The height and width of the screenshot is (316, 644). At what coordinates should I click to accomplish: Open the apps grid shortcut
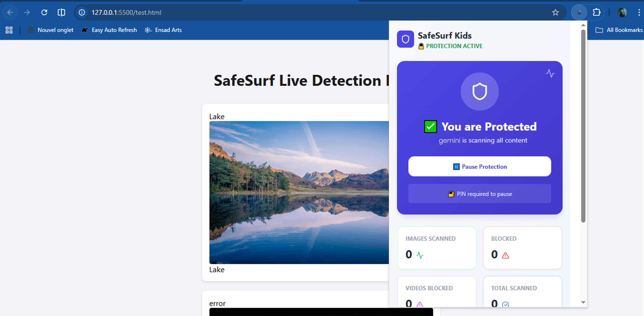click(9, 30)
